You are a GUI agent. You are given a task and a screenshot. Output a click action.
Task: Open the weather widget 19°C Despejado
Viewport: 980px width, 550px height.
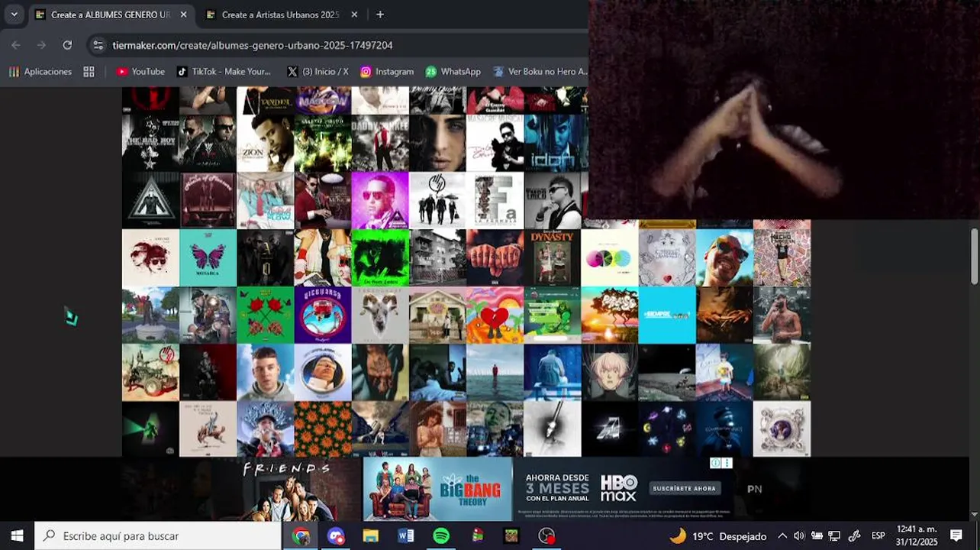[x=717, y=535]
